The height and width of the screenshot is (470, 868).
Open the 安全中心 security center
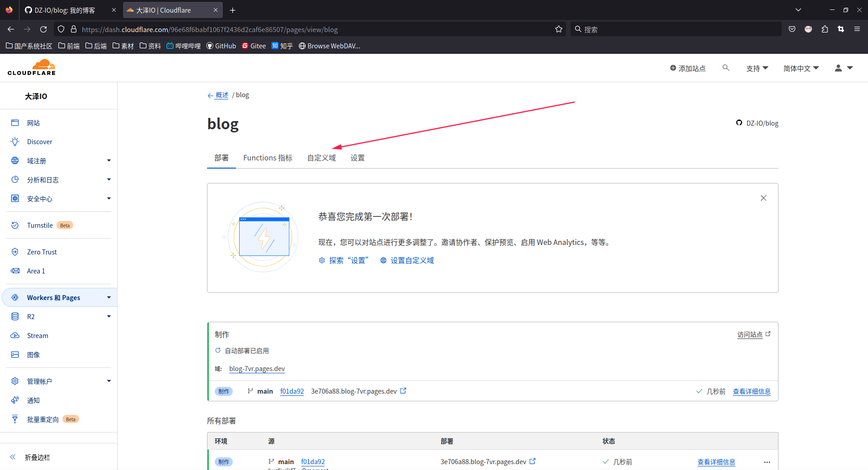[41, 198]
